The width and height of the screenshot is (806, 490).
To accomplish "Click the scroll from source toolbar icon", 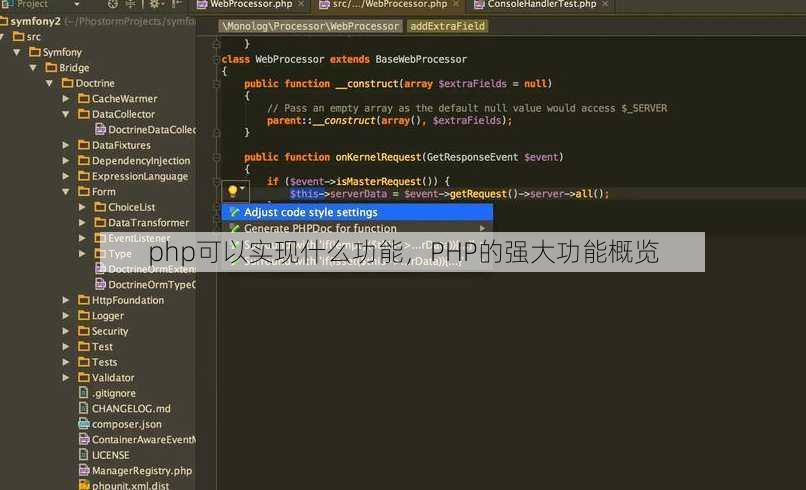I will [113, 4].
